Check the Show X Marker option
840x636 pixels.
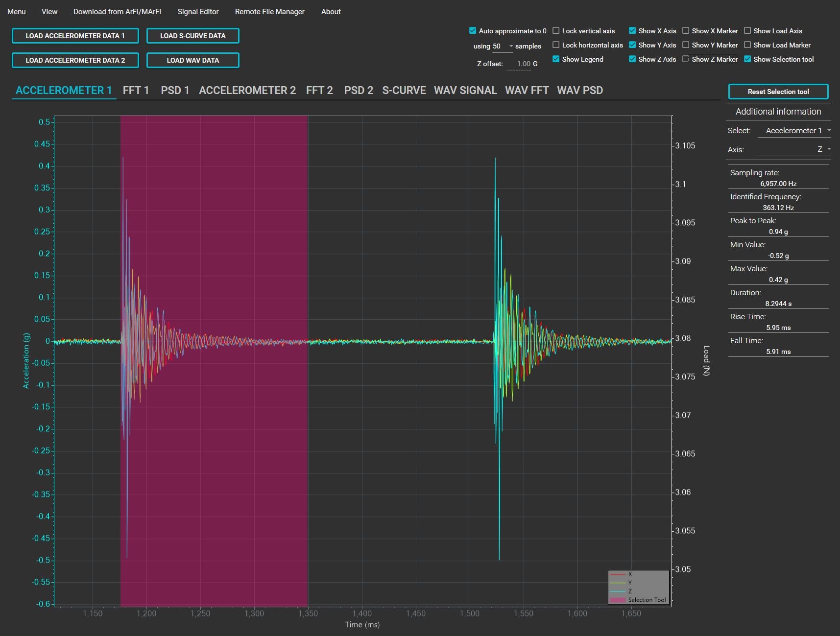(686, 31)
